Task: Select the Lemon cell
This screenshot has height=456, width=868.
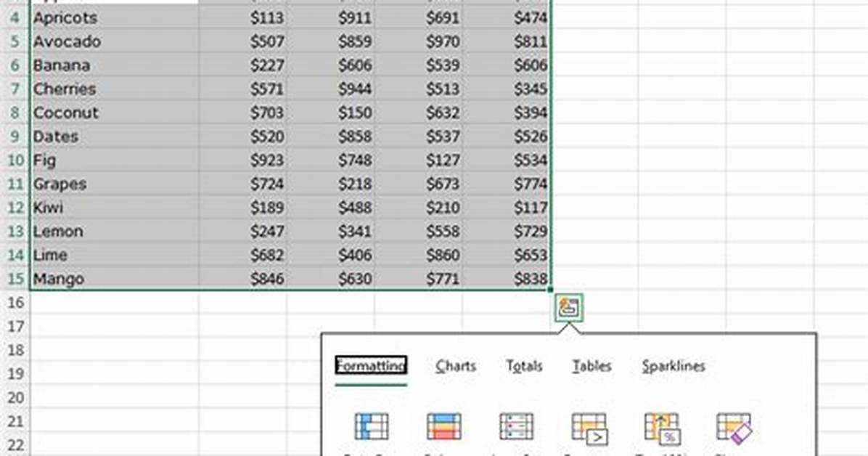Action: coord(115,232)
